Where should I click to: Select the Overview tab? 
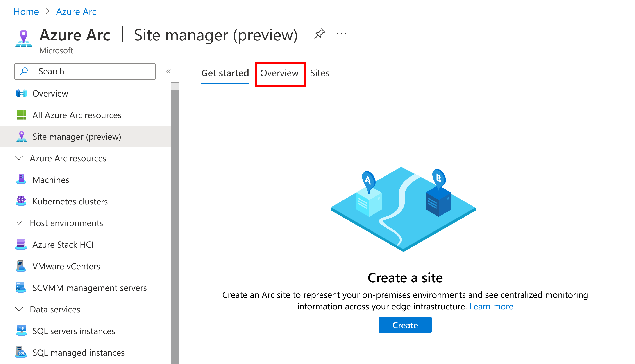click(x=279, y=73)
